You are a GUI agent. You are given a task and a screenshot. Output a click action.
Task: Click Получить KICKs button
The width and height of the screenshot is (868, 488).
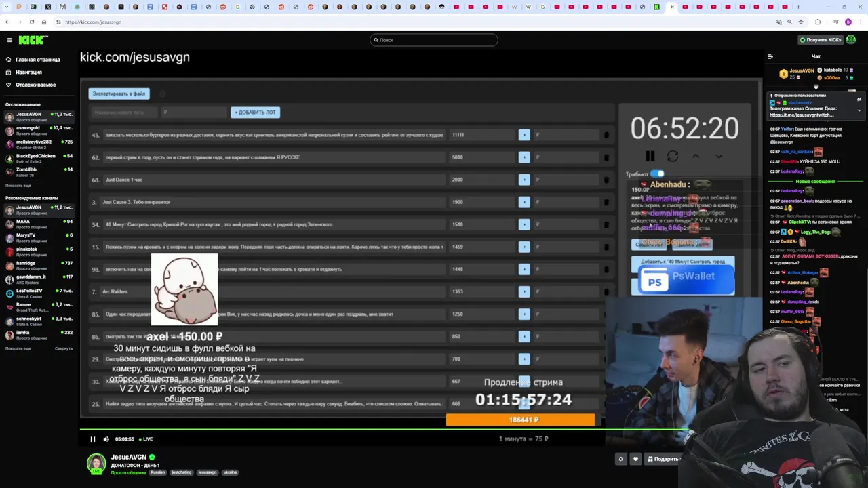click(x=821, y=40)
